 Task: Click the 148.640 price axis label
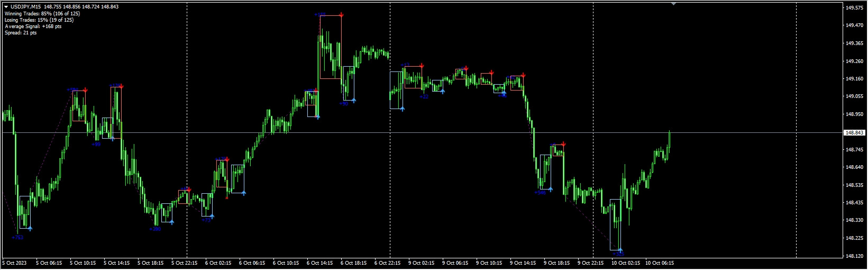click(855, 167)
